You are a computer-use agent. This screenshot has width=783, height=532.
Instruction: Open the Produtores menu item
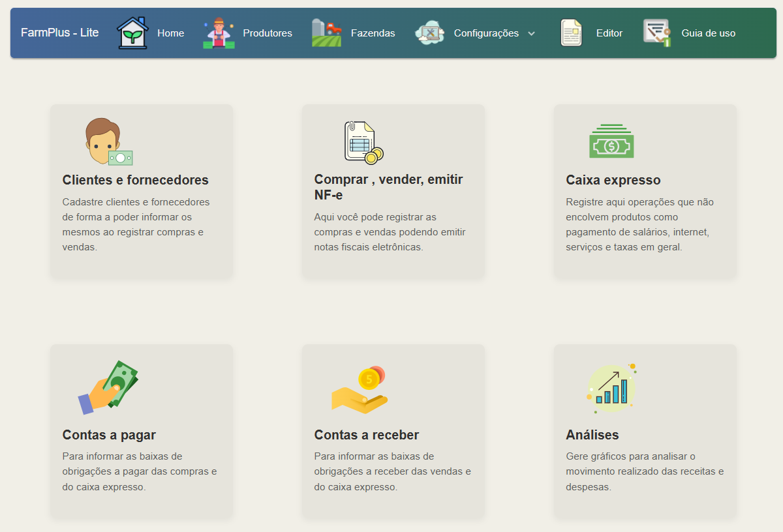pos(268,33)
